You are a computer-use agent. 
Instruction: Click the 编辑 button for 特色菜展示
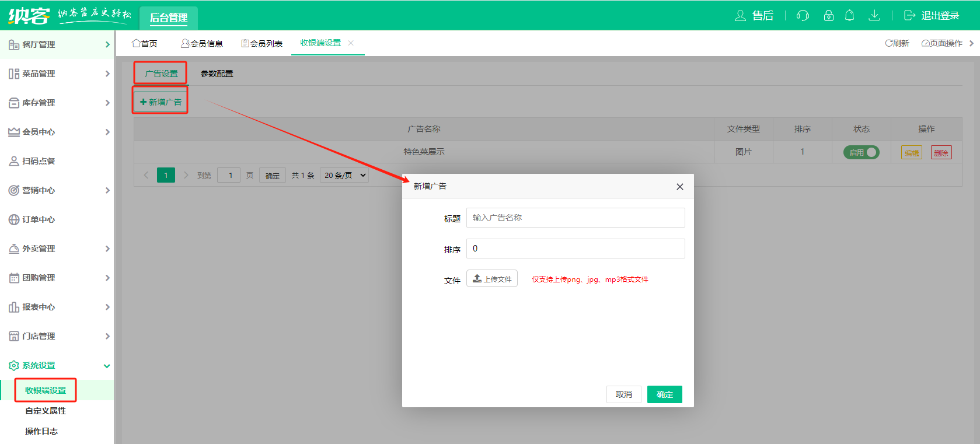[912, 153]
